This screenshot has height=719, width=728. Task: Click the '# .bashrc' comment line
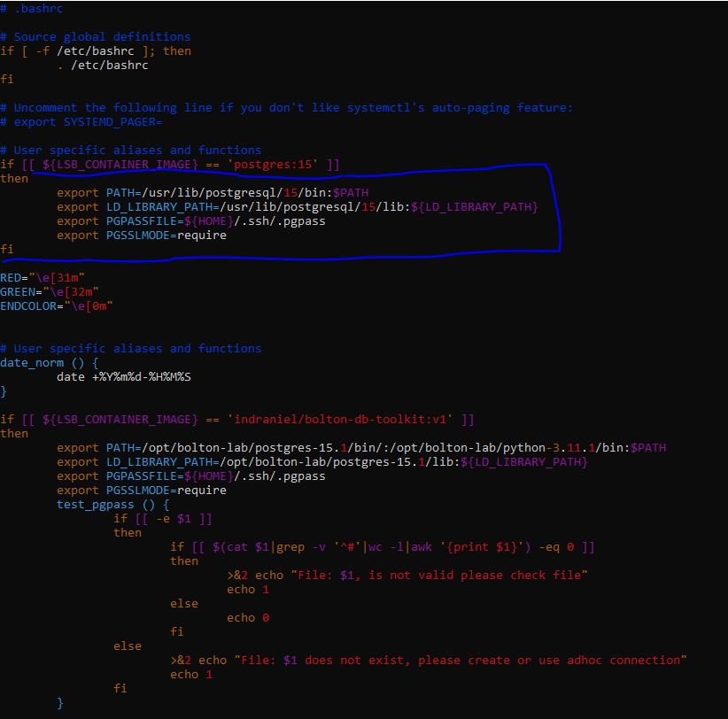32,8
